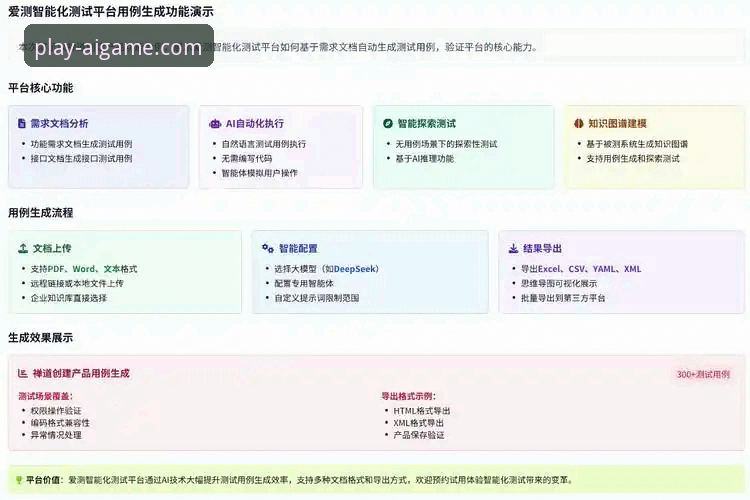Viewport: 750px width, 500px height.
Task: Click the brain icon beside 知识图谱建模
Action: 579,123
